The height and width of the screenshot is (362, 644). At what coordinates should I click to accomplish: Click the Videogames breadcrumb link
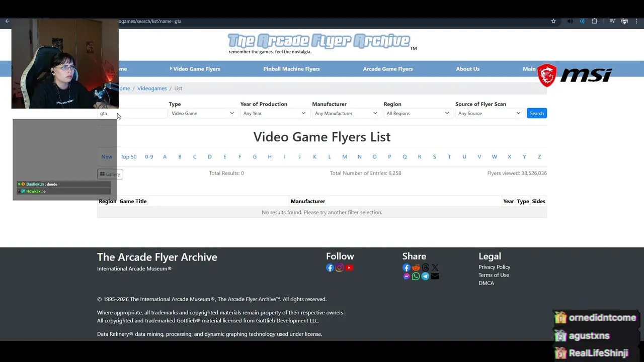pyautogui.click(x=152, y=88)
